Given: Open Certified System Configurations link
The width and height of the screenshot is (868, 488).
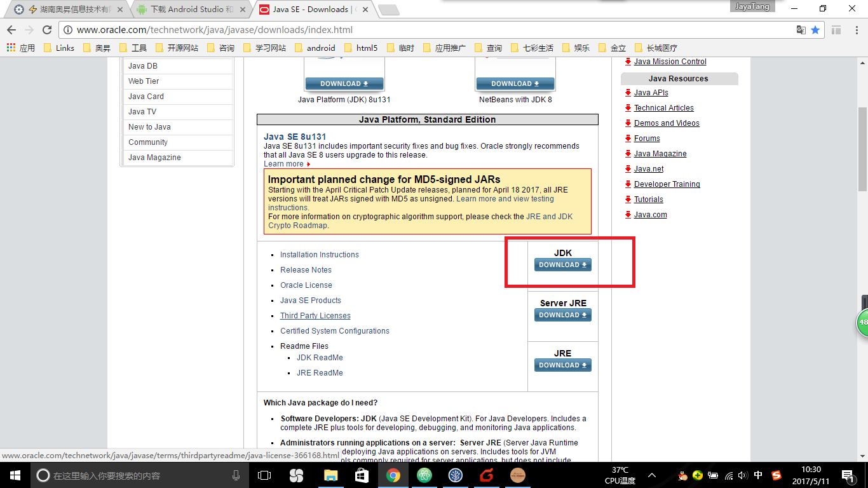Looking at the screenshot, I should coord(335,331).
